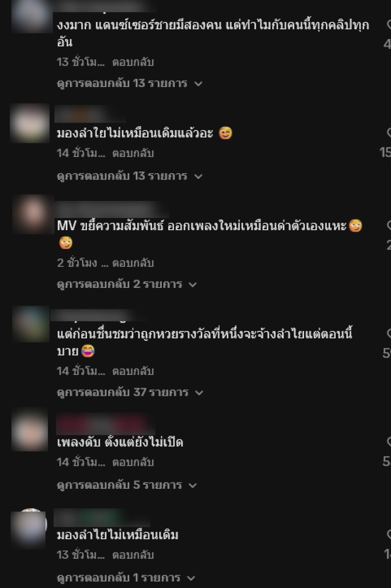Reply to the 'เพลงดับ ตั้งแต่ยังไม่เปิด' comment
This screenshot has height=588, width=391.
133,462
